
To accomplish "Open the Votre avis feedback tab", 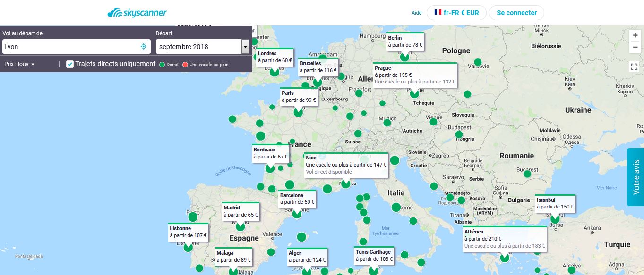I will coord(635,177).
